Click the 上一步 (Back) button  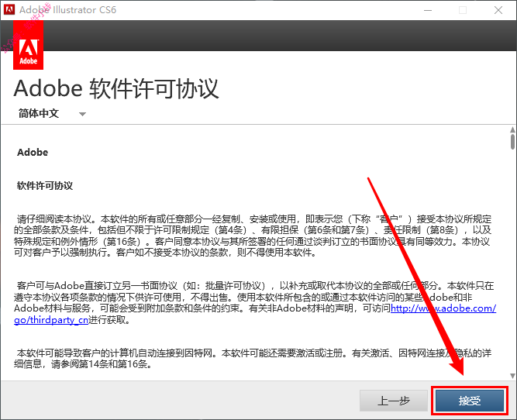pyautogui.click(x=393, y=401)
